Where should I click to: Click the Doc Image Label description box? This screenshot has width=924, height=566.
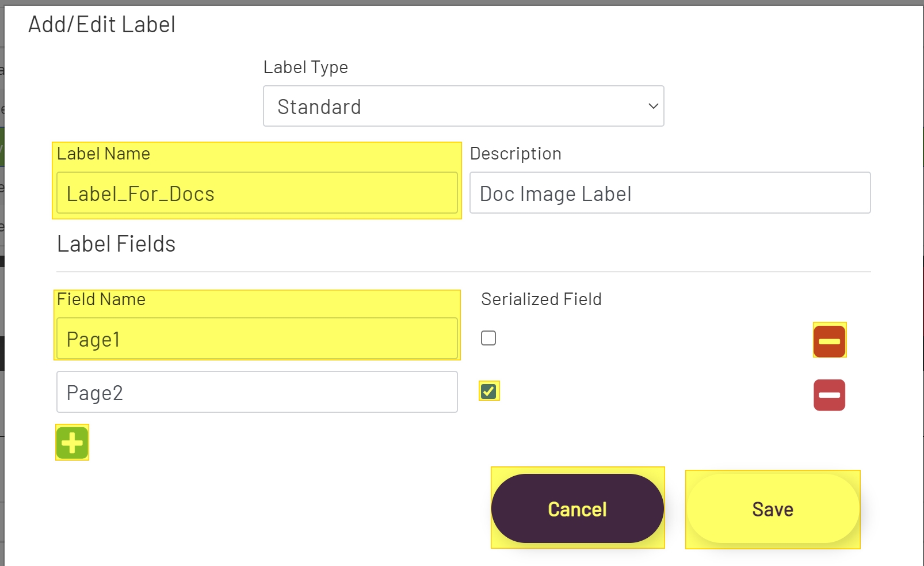pos(669,193)
